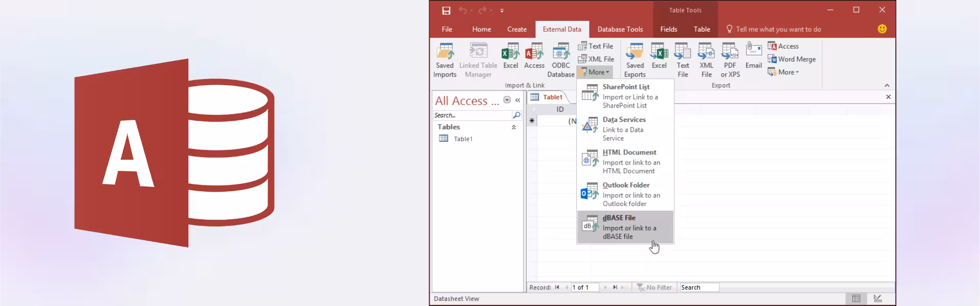Go to the next record
The image size is (980, 306).
click(x=605, y=287)
